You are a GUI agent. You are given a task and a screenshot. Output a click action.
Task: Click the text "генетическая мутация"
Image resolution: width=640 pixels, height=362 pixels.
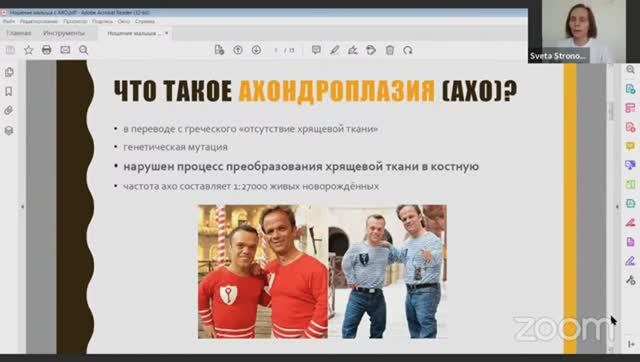pyautogui.click(x=176, y=147)
